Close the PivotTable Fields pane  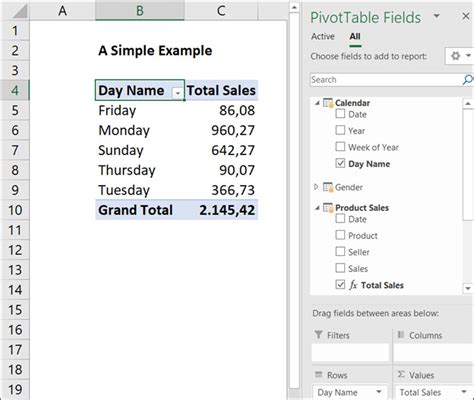[x=466, y=16]
